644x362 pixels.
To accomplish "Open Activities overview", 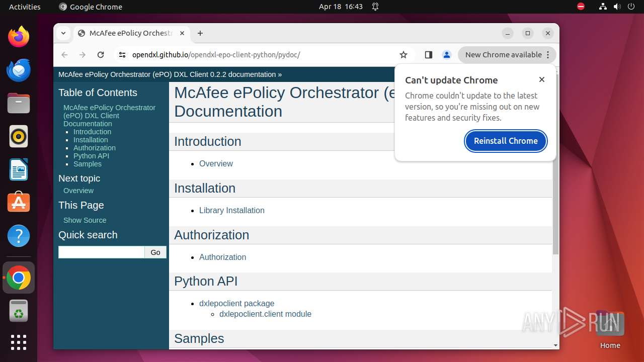I will tap(25, 7).
